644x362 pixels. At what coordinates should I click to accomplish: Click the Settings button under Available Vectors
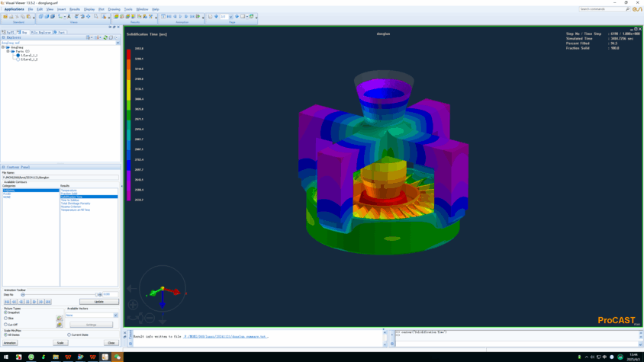(91, 325)
